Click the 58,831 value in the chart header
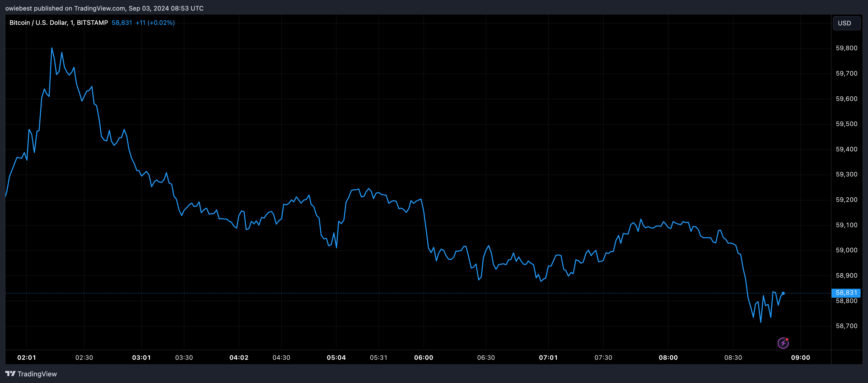 [x=122, y=22]
